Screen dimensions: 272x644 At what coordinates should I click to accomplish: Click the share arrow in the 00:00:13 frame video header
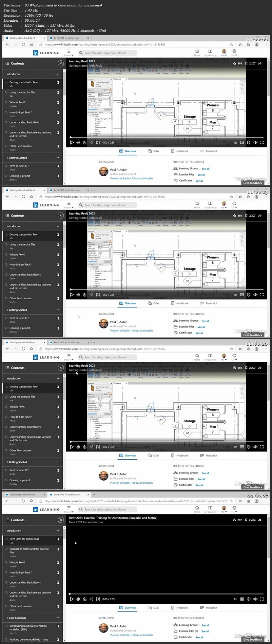click(x=260, y=216)
